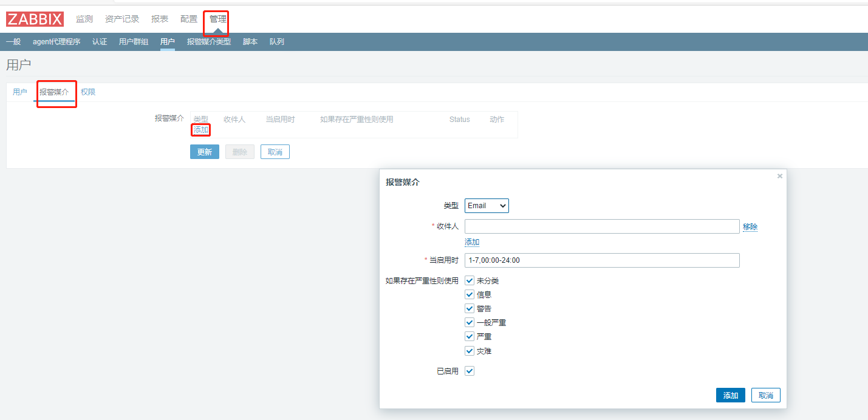
Task: Focus the 当启用时 time period field
Action: pyautogui.click(x=602, y=260)
